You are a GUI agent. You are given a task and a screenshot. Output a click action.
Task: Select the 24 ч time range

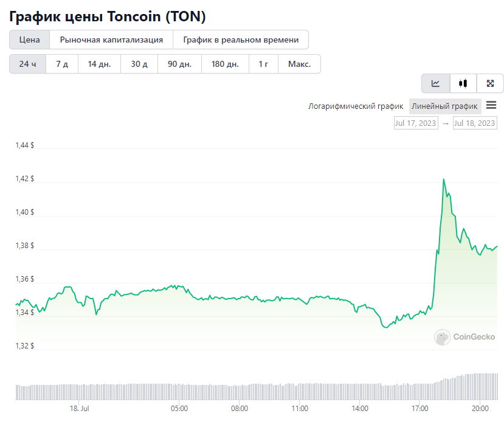click(x=27, y=64)
